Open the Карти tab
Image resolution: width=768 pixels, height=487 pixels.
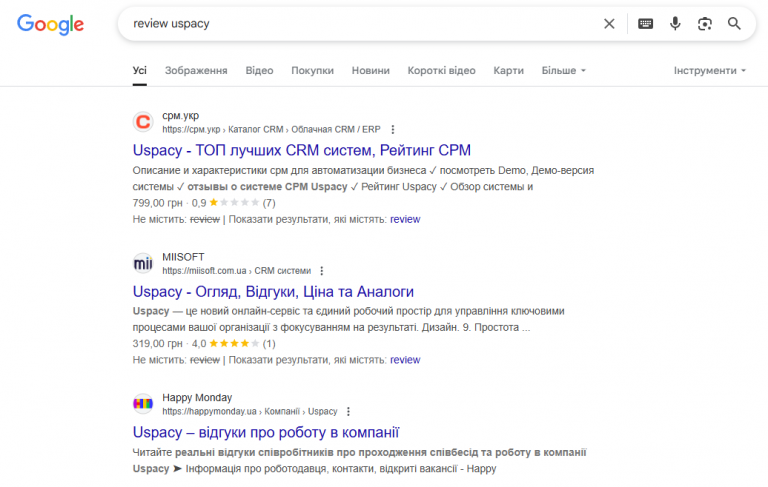tap(508, 71)
